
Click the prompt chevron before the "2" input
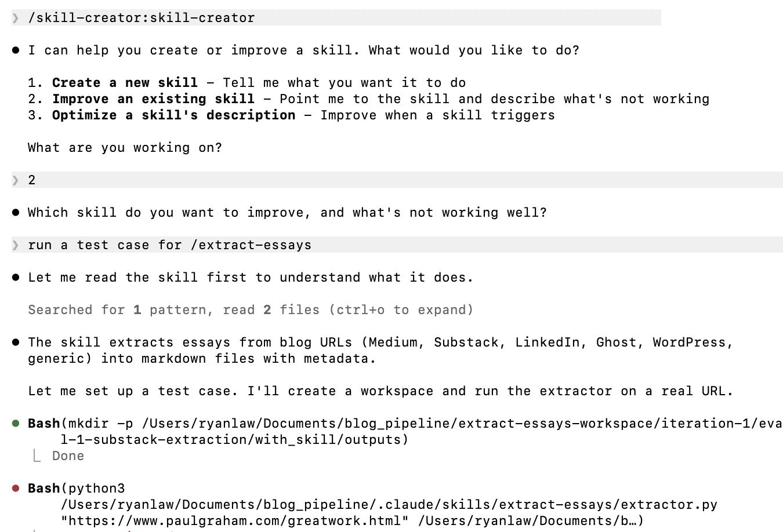point(16,180)
